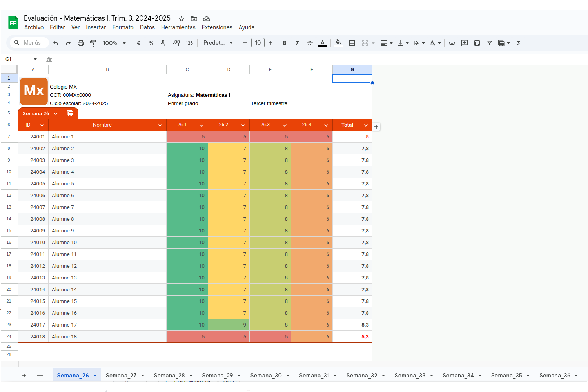Open text wrapping dropdown
The height and width of the screenshot is (392, 588).
419,43
